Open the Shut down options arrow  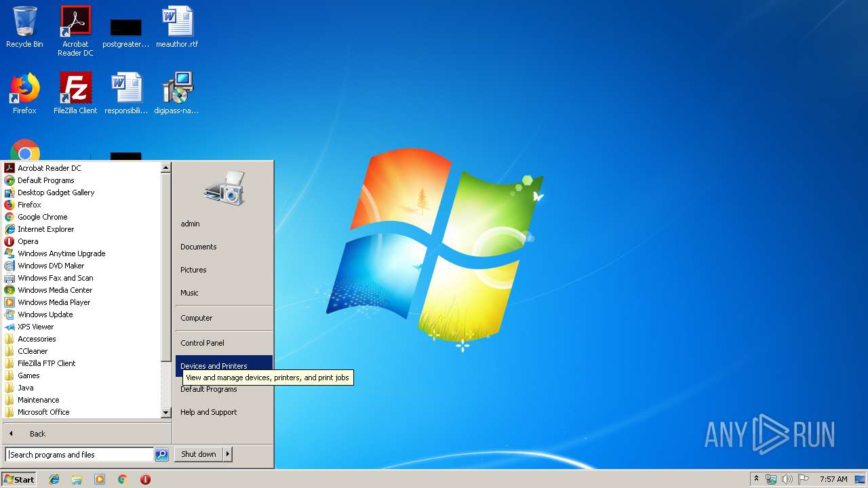(x=228, y=454)
